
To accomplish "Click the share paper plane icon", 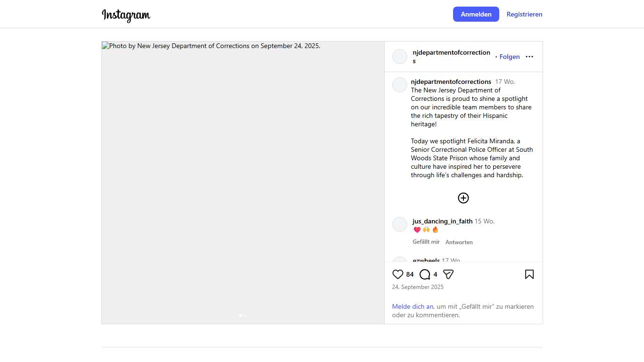I will tap(448, 274).
